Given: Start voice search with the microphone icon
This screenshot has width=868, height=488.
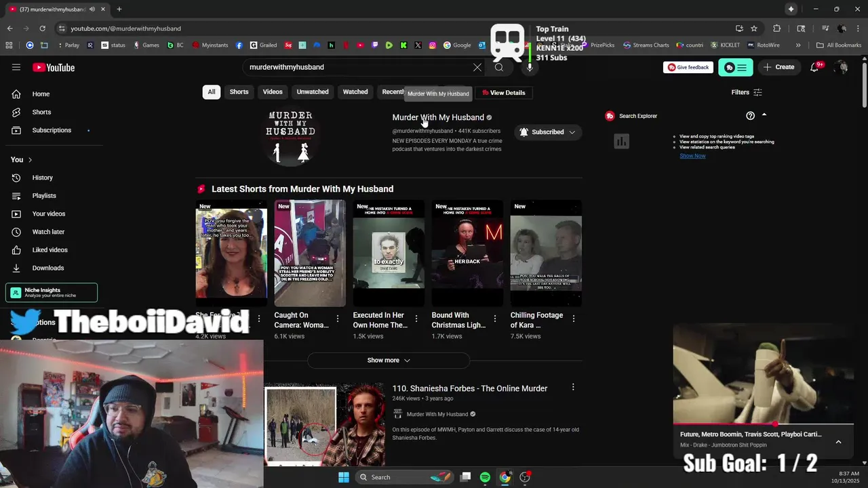Looking at the screenshot, I should [530, 67].
